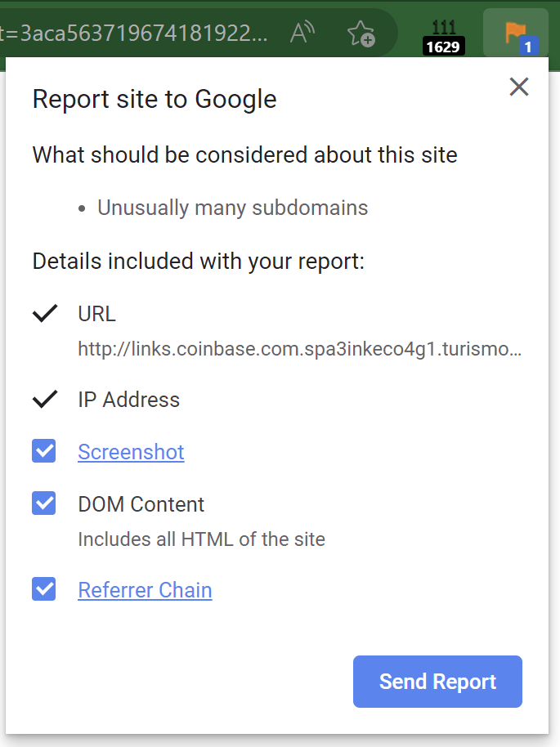The height and width of the screenshot is (747, 560).
Task: Click the Read aloud icon in address bar
Action: [302, 34]
